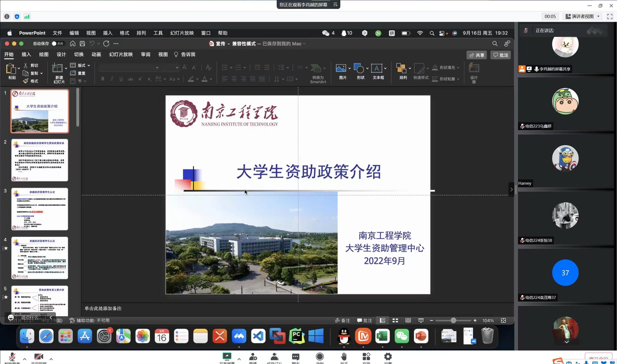This screenshot has width=617, height=364.
Task: Click the Save icon in title bar
Action: tap(82, 44)
